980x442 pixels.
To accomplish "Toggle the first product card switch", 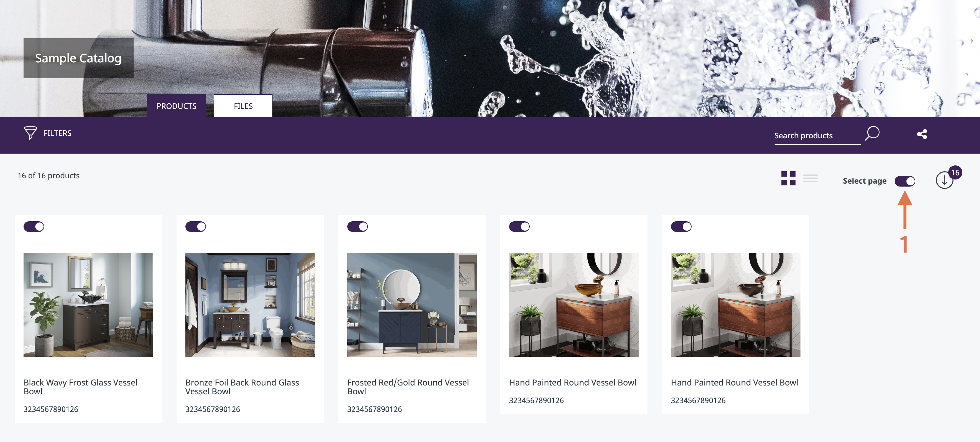I will 34,226.
